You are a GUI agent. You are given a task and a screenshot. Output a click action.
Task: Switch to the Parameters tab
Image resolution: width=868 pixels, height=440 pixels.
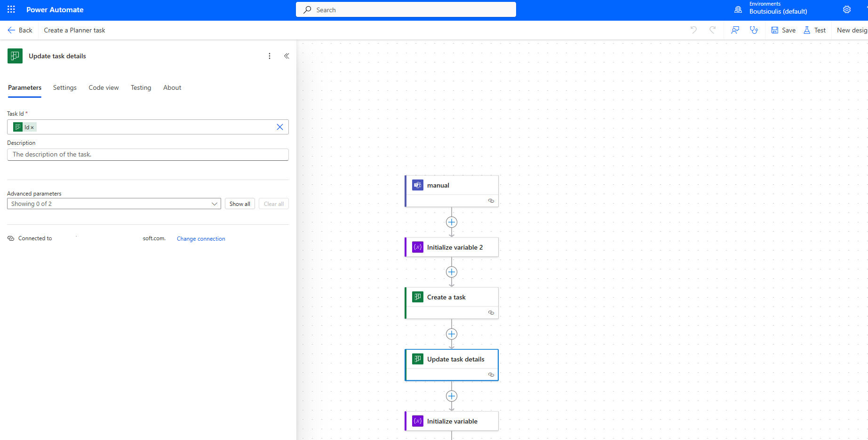24,88
